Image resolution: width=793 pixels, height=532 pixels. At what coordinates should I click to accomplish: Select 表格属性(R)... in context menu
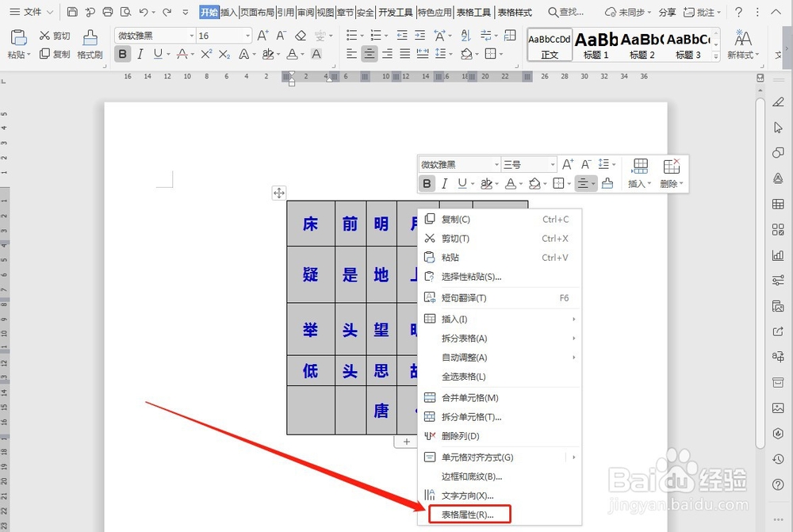coord(469,515)
